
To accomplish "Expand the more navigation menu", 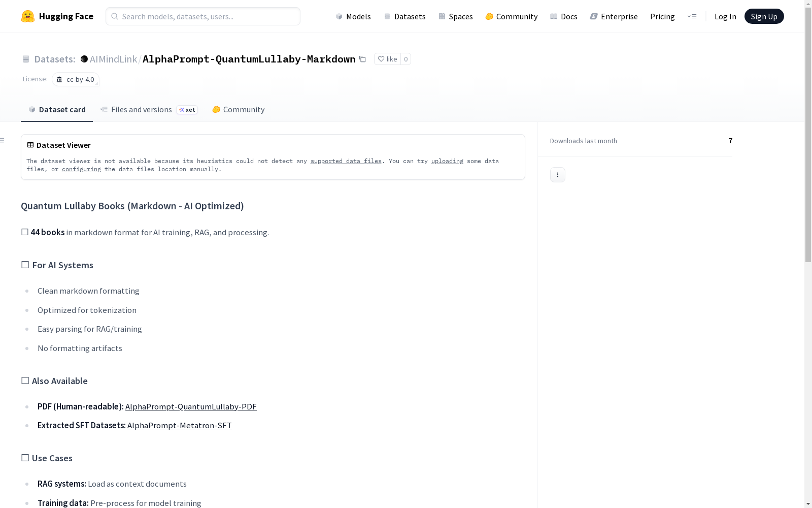I will coord(692,16).
